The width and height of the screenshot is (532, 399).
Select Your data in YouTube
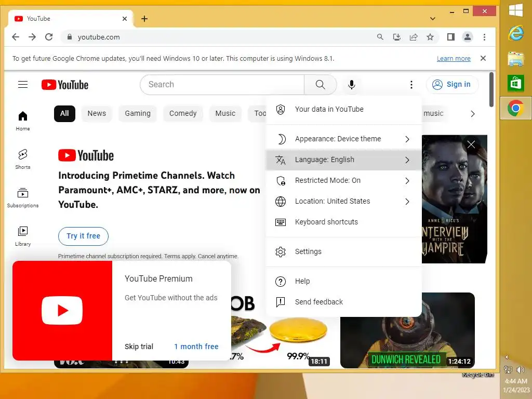(344, 109)
